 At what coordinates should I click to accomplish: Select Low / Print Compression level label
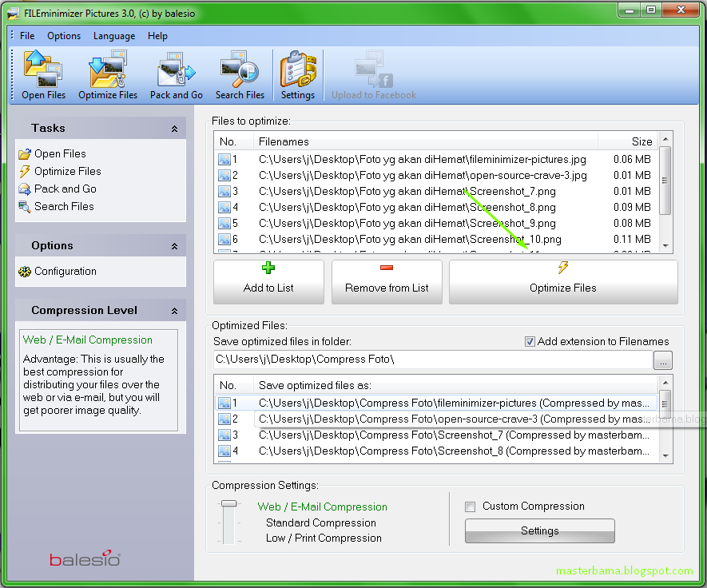pyautogui.click(x=324, y=538)
